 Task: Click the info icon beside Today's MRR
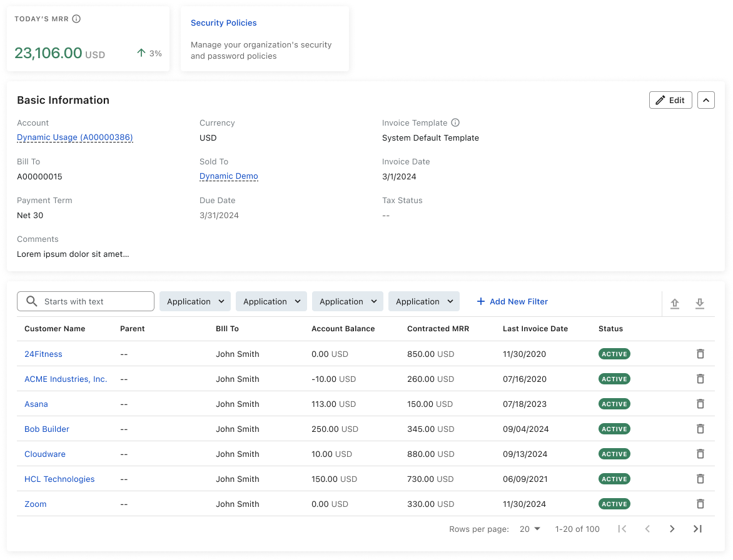pos(76,19)
